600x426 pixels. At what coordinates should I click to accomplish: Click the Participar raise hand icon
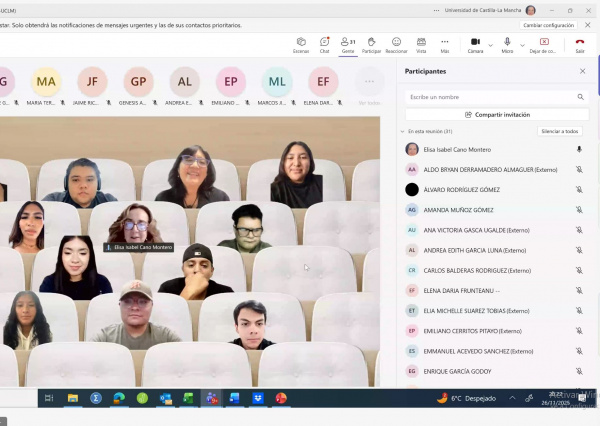click(x=371, y=42)
